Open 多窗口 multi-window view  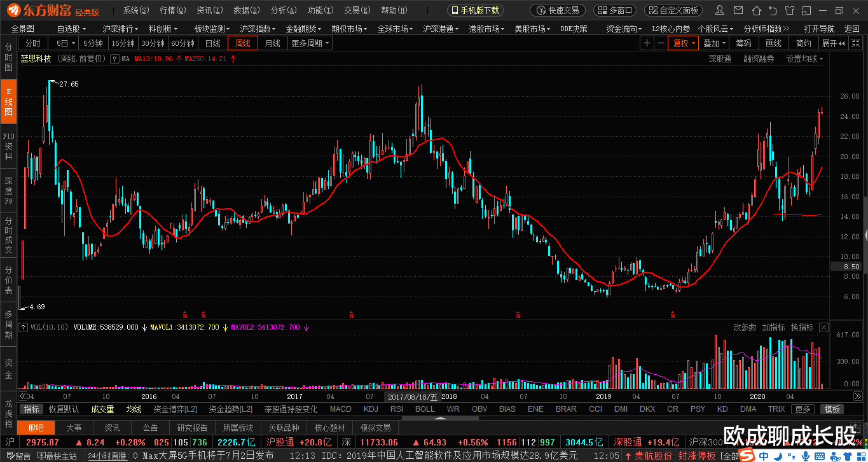pyautogui.click(x=615, y=10)
